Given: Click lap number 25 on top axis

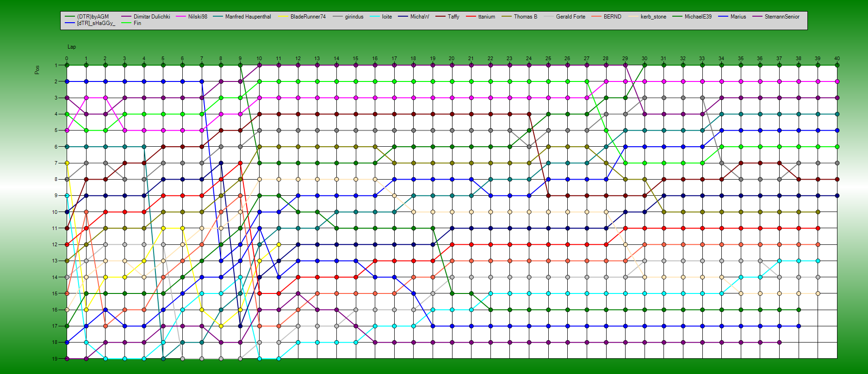Looking at the screenshot, I should (548, 59).
